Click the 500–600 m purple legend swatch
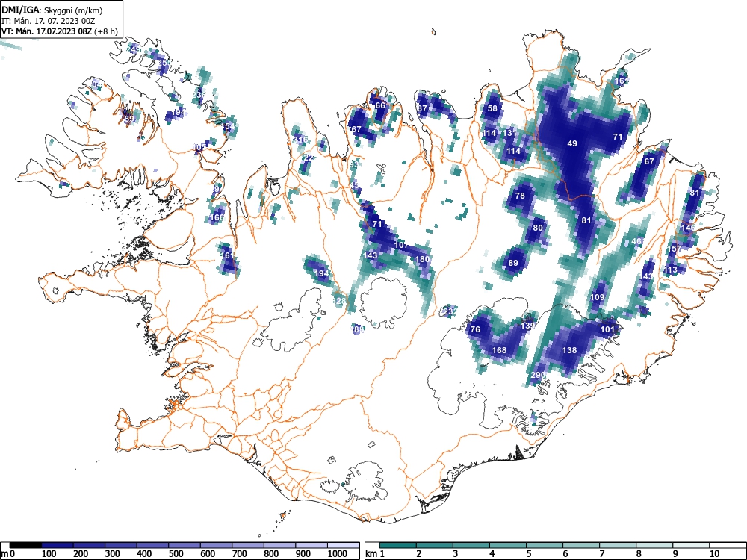Image resolution: width=747 pixels, height=560 pixels. (185, 545)
